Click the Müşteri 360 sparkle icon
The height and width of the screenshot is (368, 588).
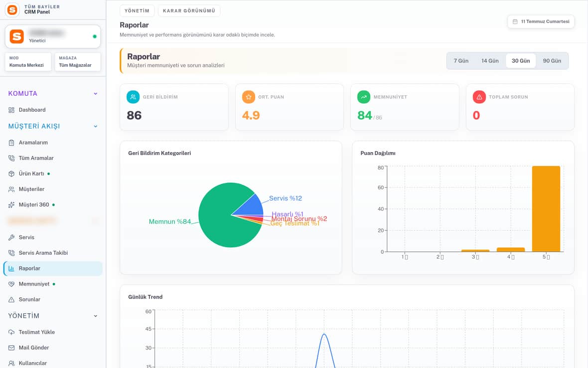[x=11, y=205]
